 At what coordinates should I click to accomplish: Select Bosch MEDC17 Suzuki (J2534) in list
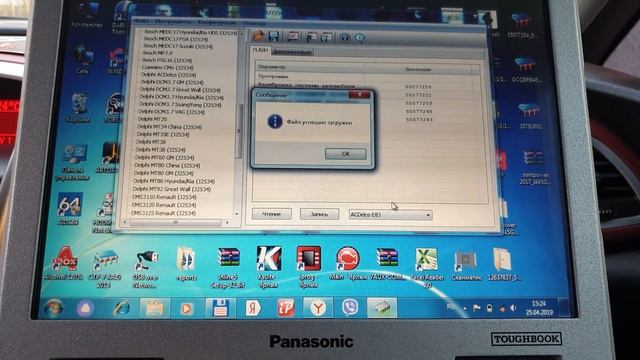click(x=178, y=47)
